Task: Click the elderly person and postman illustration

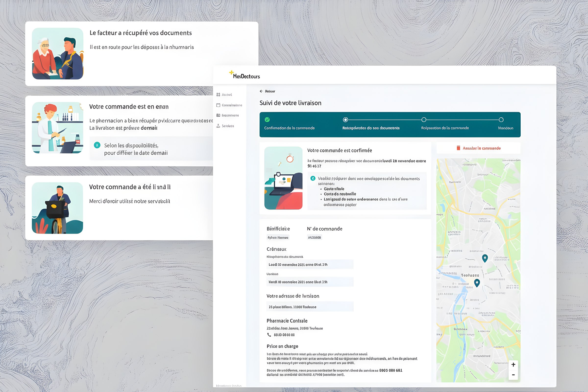Action: [x=58, y=53]
